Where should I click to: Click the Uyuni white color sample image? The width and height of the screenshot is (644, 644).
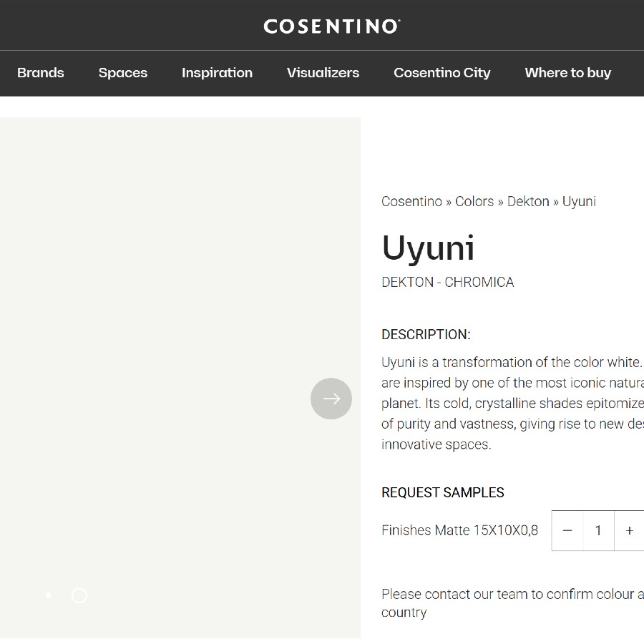tap(179, 286)
